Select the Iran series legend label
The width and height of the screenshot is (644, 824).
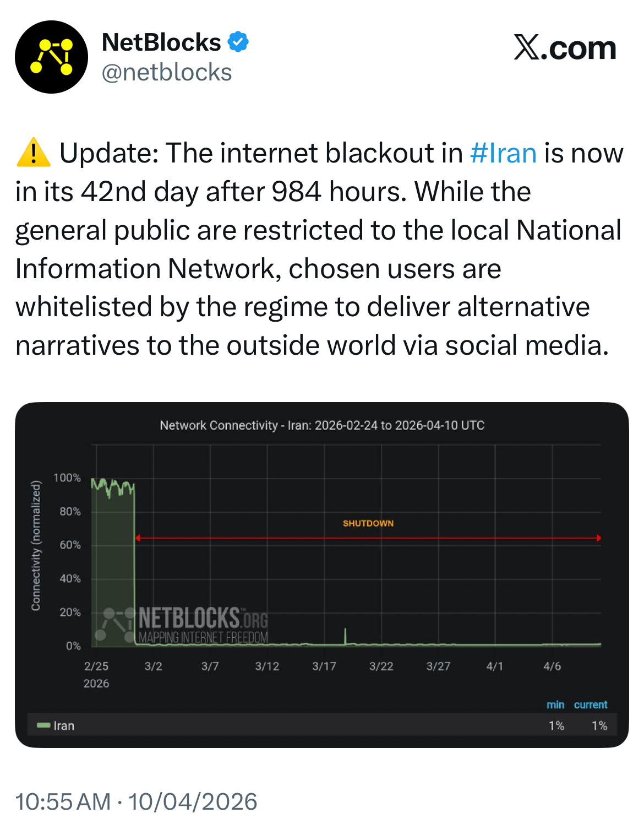click(x=64, y=726)
